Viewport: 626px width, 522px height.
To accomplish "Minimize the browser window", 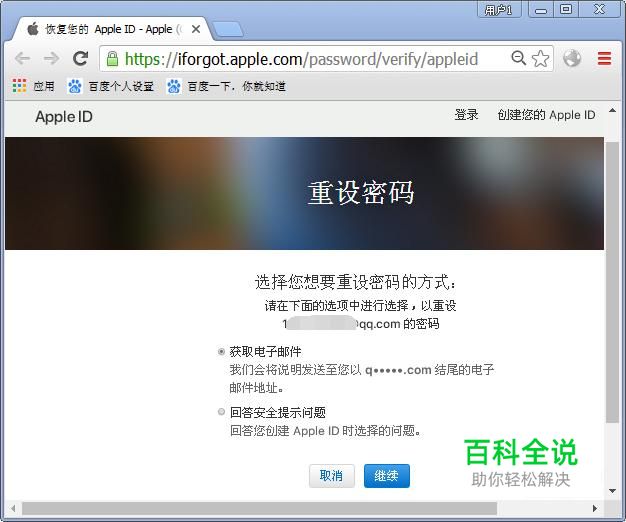I will [x=541, y=10].
